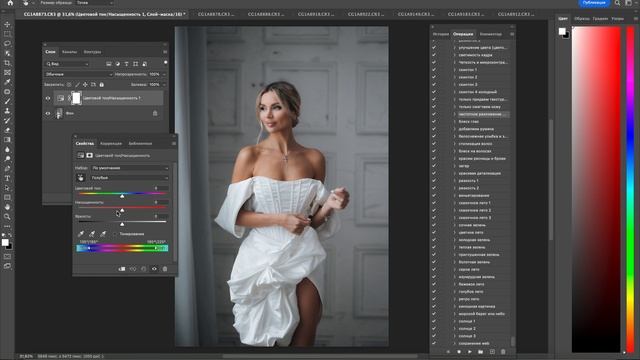
Task: Switch to the Paths tab in Layers panel
Action: 92,52
